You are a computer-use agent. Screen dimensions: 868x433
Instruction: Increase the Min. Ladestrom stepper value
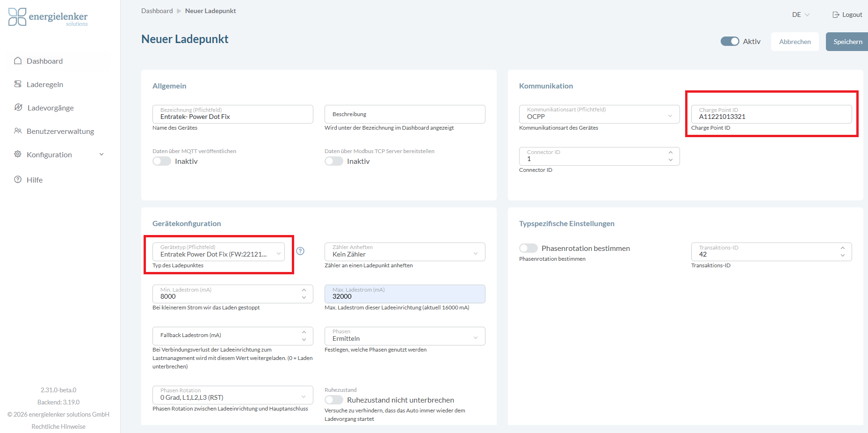point(304,290)
